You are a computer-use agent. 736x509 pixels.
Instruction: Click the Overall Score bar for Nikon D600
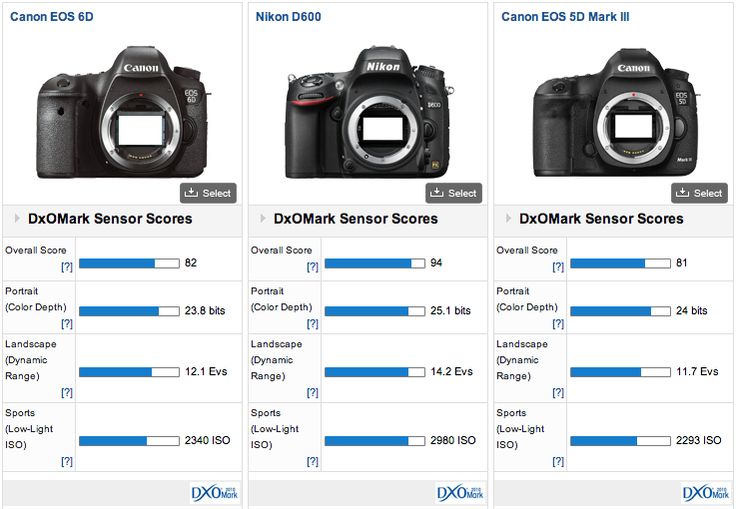point(375,263)
